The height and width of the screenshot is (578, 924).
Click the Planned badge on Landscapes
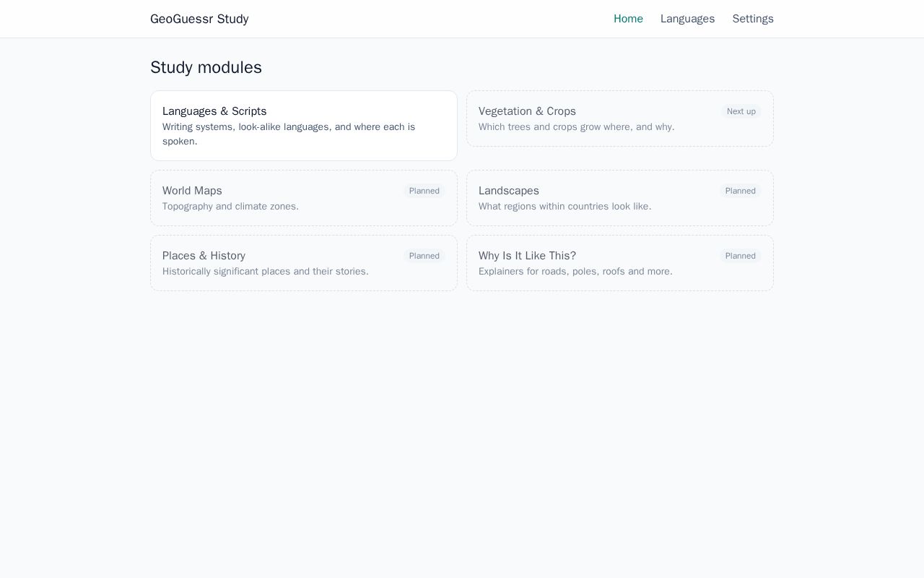pyautogui.click(x=741, y=191)
